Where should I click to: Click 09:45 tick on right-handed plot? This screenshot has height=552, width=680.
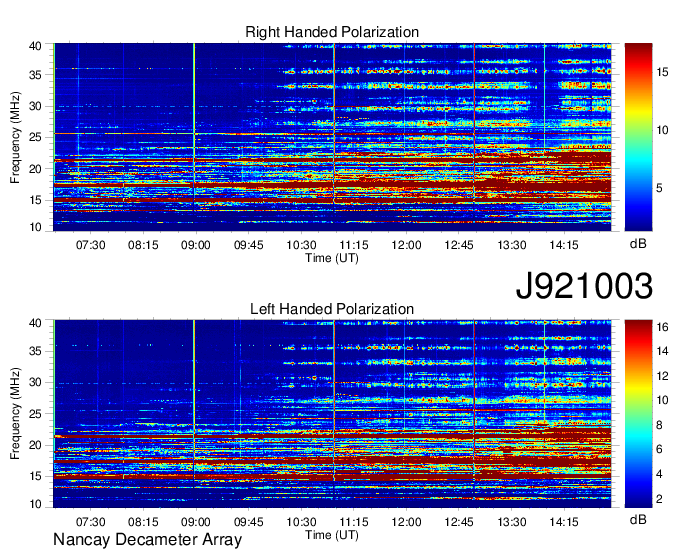248,245
